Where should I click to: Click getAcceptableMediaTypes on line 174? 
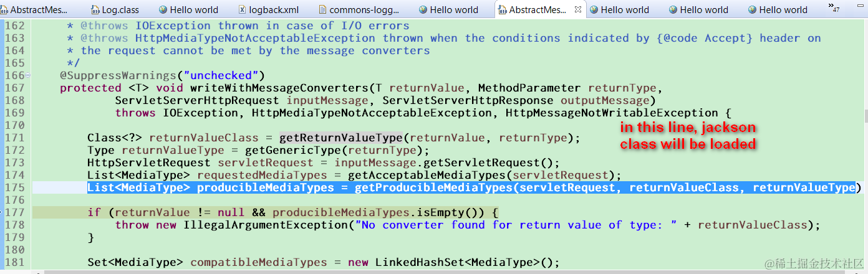coord(430,175)
